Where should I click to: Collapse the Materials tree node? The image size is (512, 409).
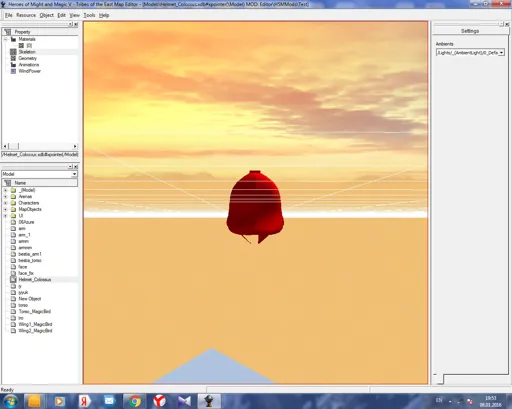(6, 39)
